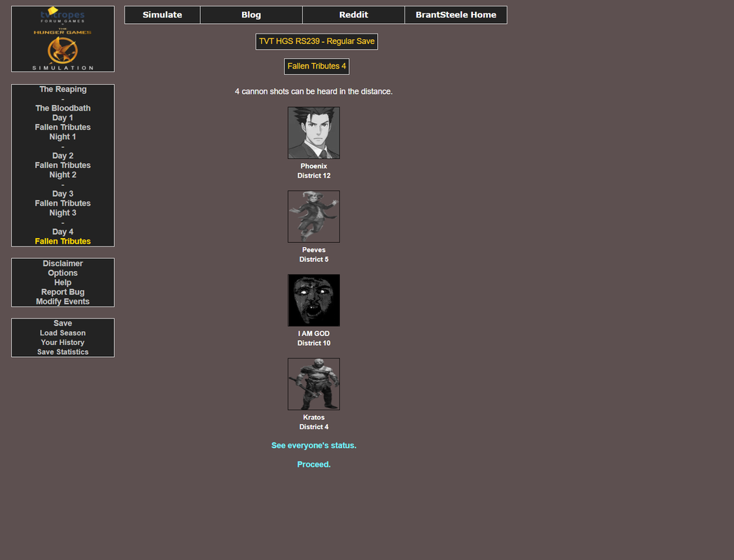Open Your History link
Screen dimensions: 734x560
(63, 342)
